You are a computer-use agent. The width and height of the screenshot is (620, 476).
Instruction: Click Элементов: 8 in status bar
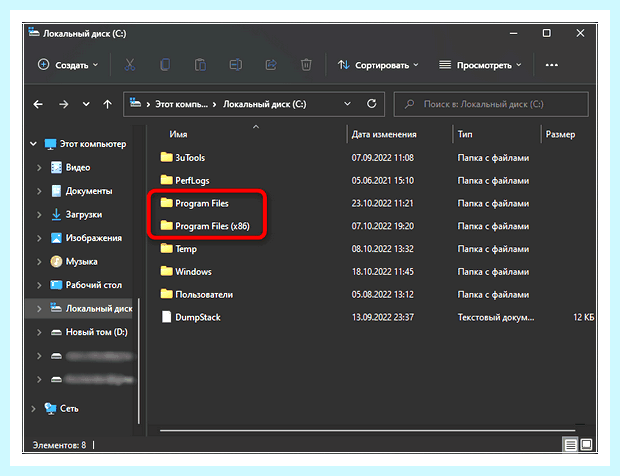(x=59, y=445)
